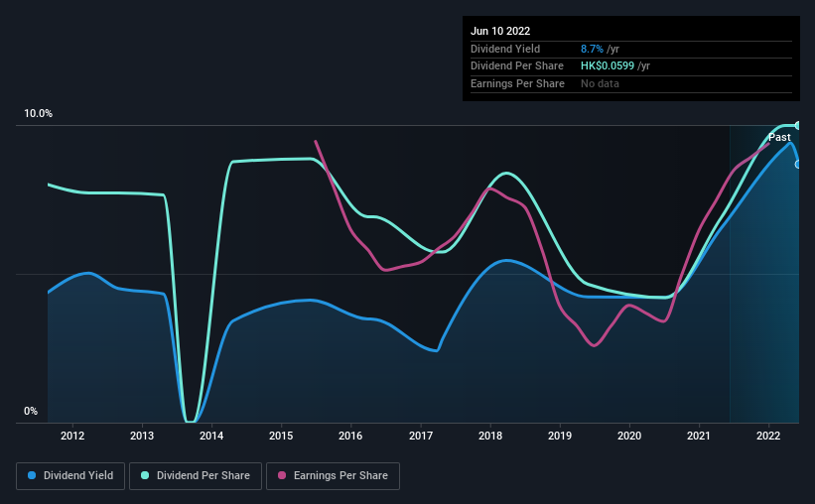The width and height of the screenshot is (815, 504).
Task: Click the 8.7% dividend yield value in tooltip
Action: point(592,49)
